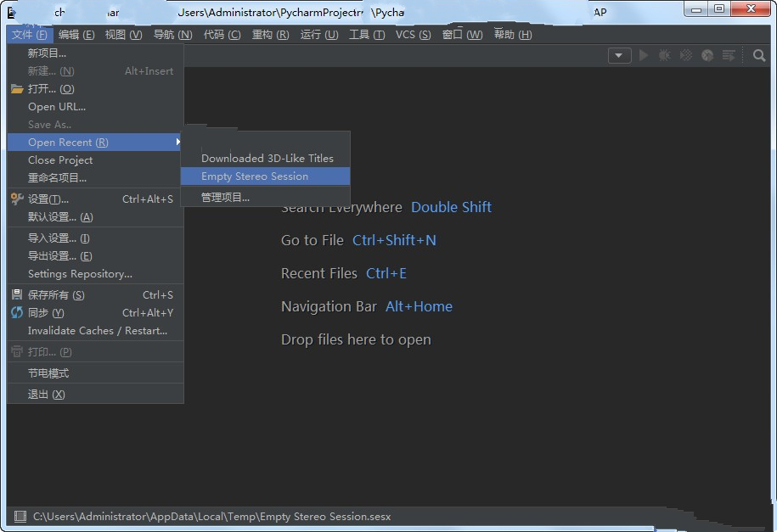Image resolution: width=777 pixels, height=532 pixels.
Task: Click the concurrency diagram toolbar icon
Action: click(729, 55)
